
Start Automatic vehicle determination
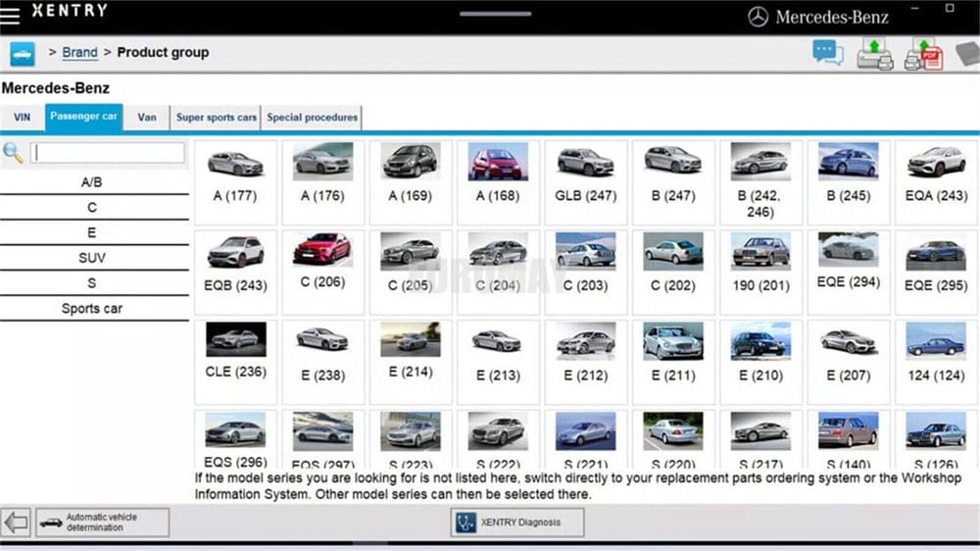click(x=102, y=523)
